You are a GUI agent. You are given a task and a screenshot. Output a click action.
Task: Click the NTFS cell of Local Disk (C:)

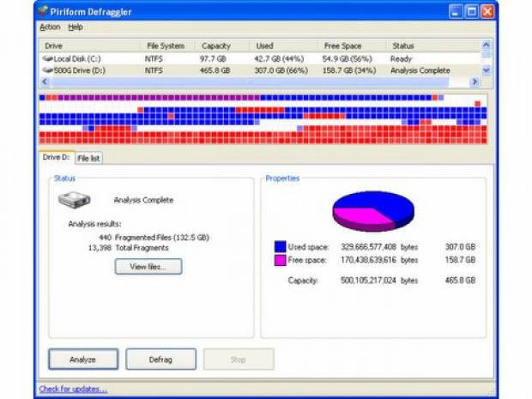154,58
